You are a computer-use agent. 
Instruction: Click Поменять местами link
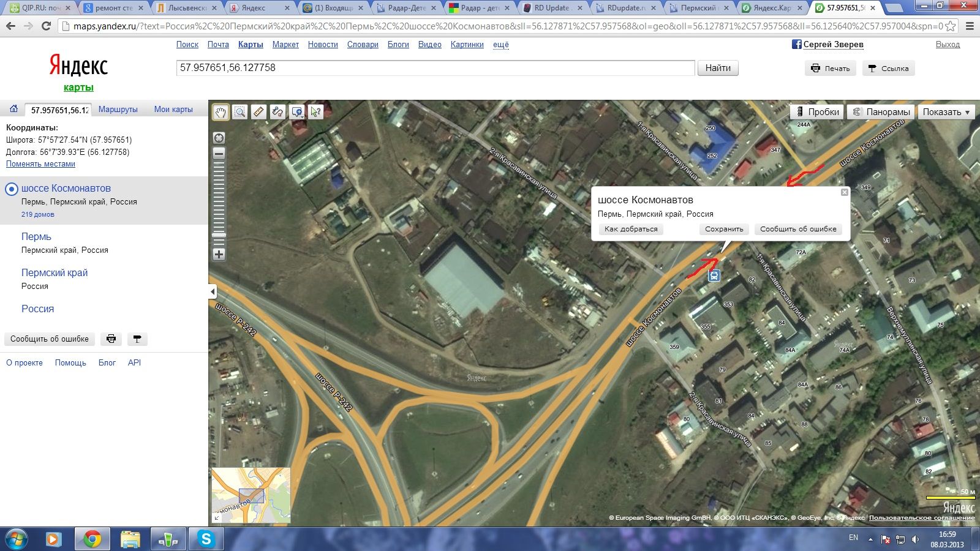point(40,164)
